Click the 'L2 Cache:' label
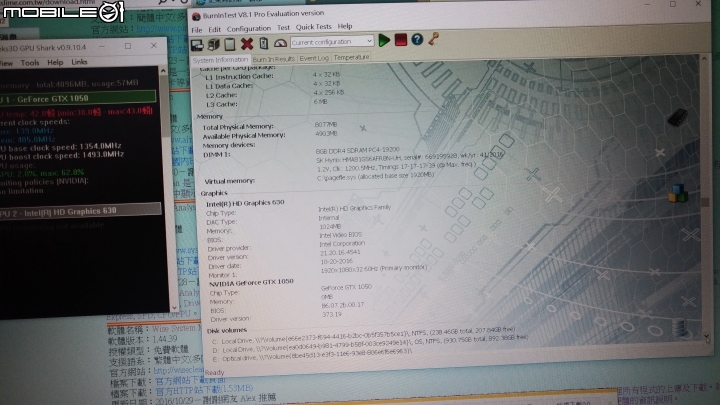Image resolution: width=720 pixels, height=405 pixels. 221,96
